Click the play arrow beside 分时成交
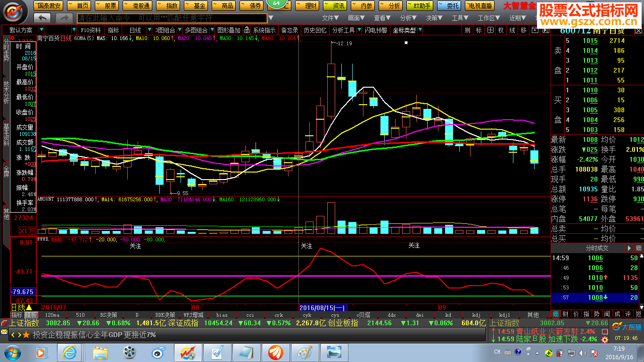Image resolution: width=644 pixels, height=362 pixels. click(629, 248)
